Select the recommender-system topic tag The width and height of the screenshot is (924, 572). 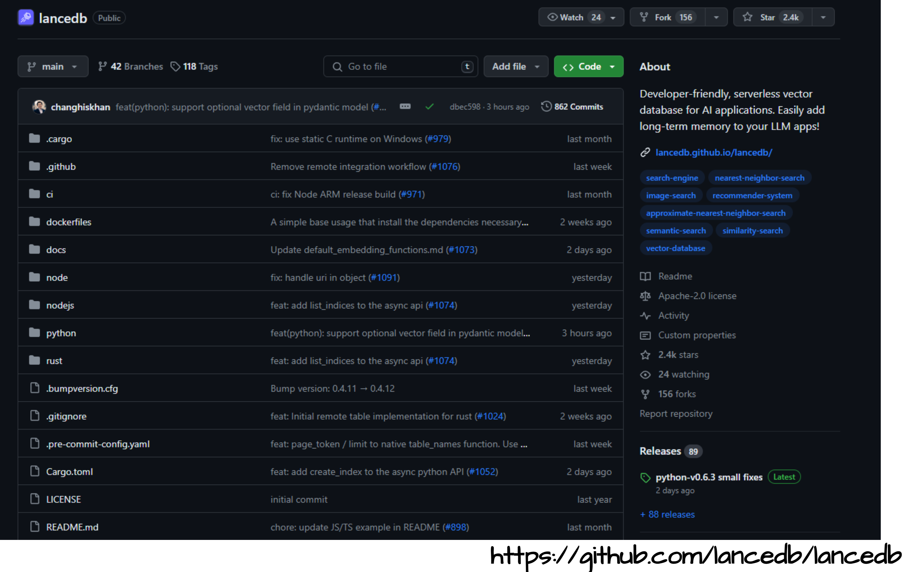click(752, 195)
